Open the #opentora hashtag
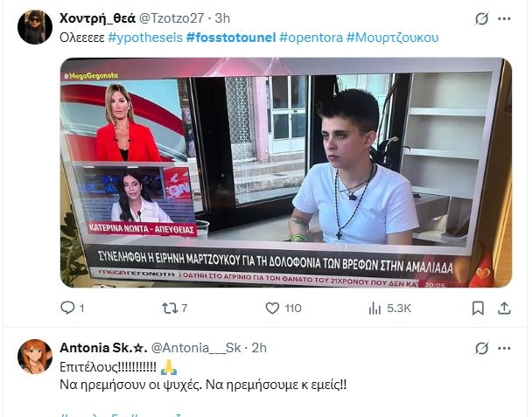532x417 pixels. click(311, 38)
